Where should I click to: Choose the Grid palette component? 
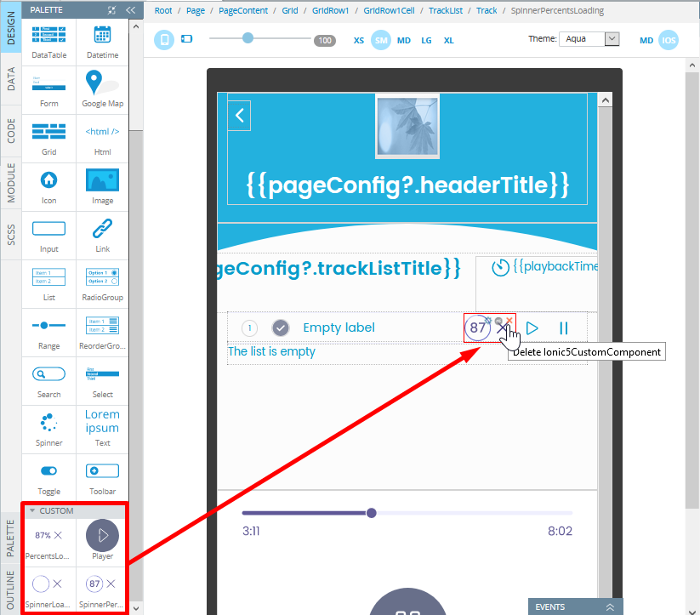pyautogui.click(x=48, y=140)
